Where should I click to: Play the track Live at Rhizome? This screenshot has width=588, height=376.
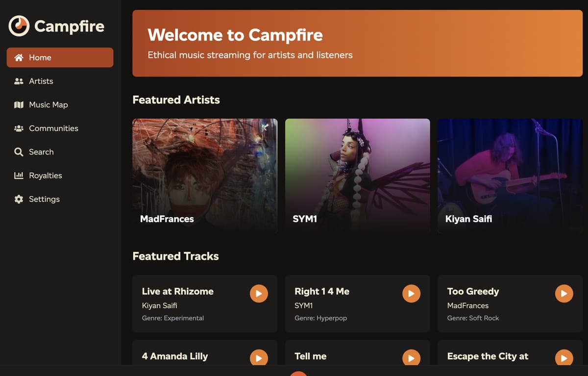click(x=259, y=293)
